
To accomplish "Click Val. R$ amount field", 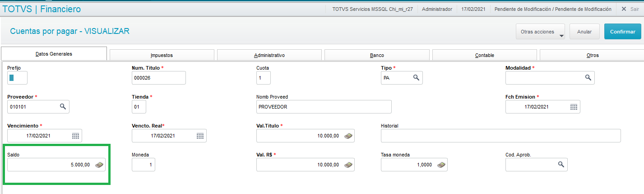I will (x=306, y=165).
